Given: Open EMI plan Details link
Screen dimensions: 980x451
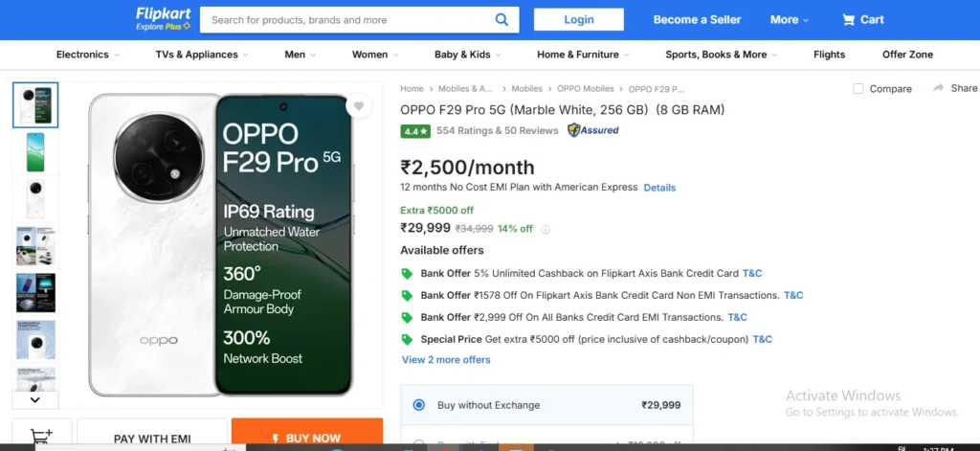Looking at the screenshot, I should 659,188.
